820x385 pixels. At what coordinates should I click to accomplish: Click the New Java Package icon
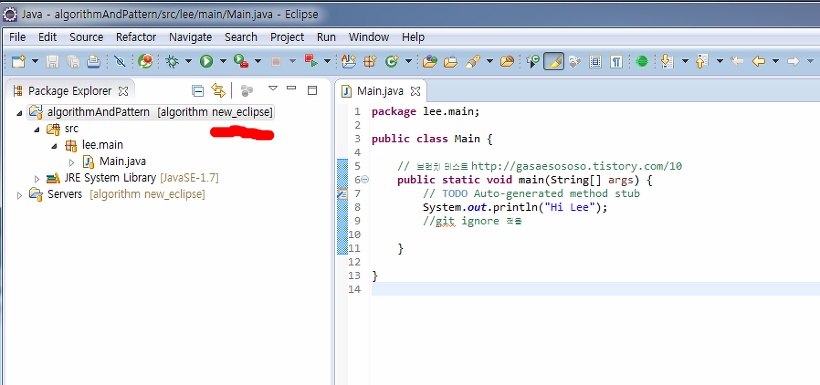370,62
